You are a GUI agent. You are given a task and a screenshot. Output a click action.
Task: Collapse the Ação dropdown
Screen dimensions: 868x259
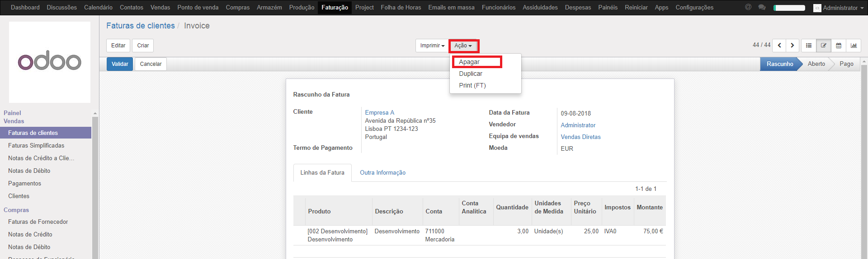point(463,46)
